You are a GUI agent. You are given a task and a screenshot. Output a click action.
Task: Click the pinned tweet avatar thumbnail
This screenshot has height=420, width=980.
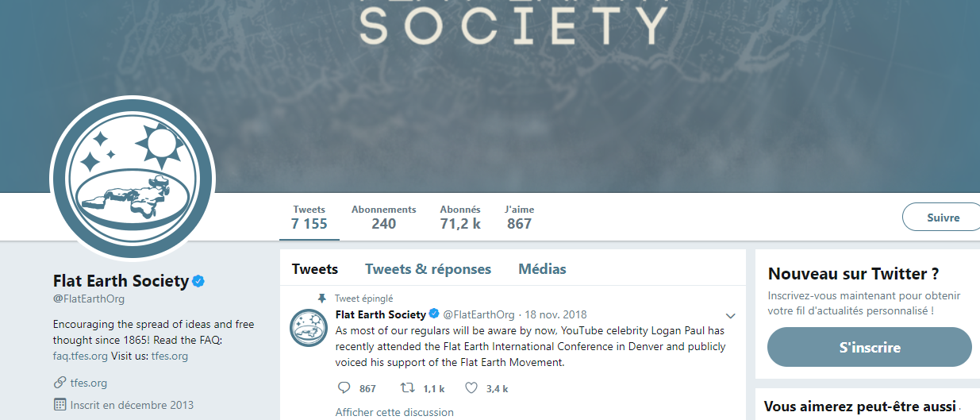click(309, 328)
